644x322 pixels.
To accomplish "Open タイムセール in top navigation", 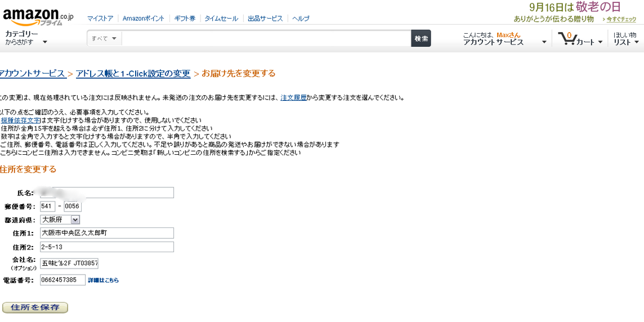I will [221, 19].
